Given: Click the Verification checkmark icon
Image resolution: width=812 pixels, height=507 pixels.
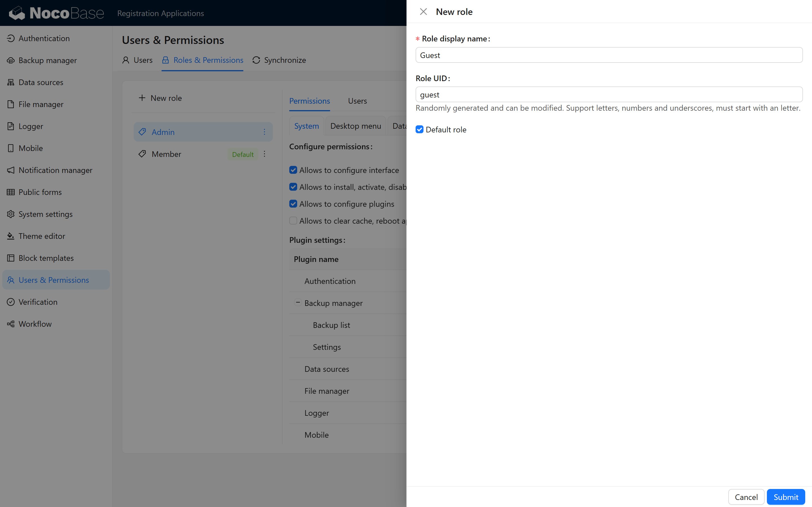Looking at the screenshot, I should (x=11, y=302).
